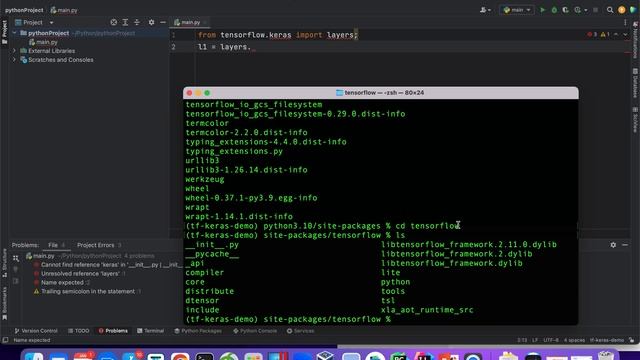Run with coverage from the top toolbar
640x360 pixels.
[565, 10]
